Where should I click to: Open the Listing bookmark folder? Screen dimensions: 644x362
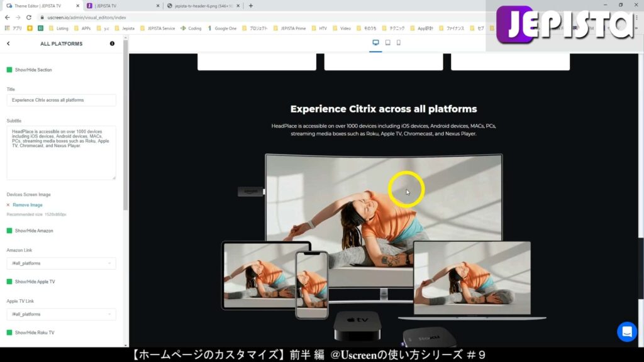[58, 28]
